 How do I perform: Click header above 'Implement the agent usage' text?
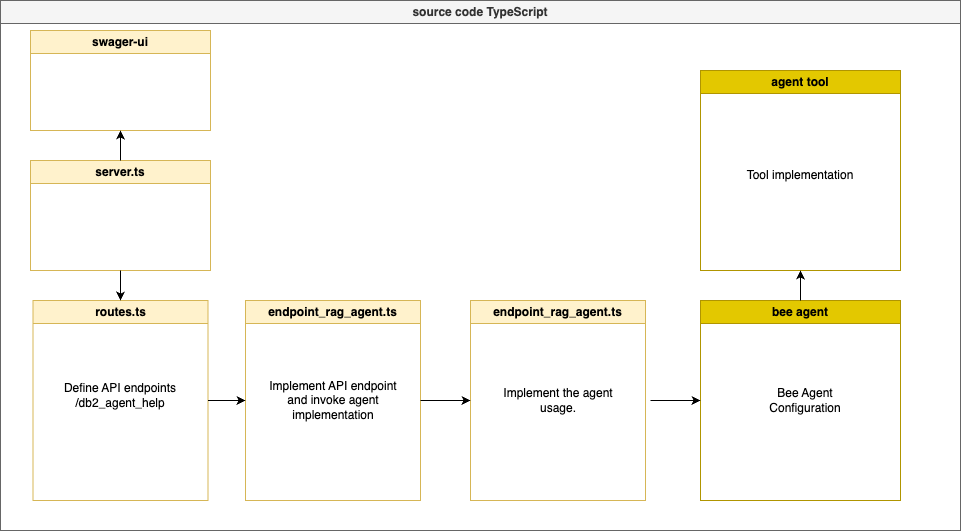558,312
